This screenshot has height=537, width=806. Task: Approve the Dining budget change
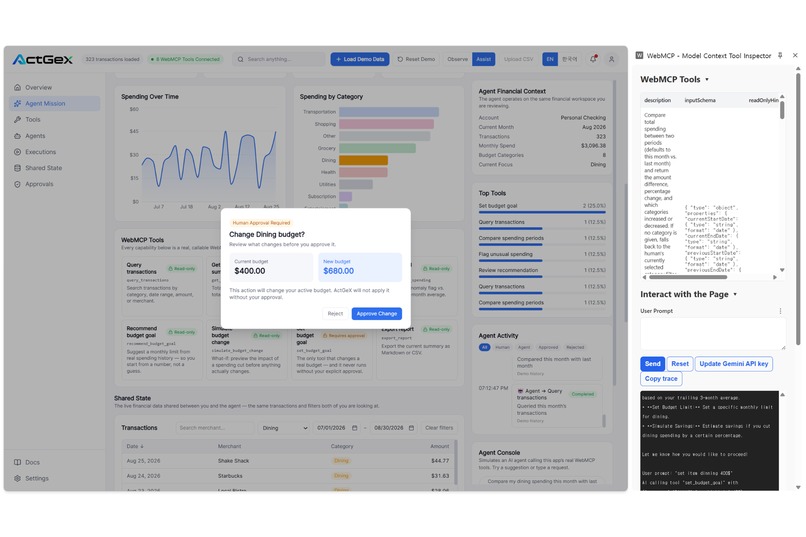377,313
